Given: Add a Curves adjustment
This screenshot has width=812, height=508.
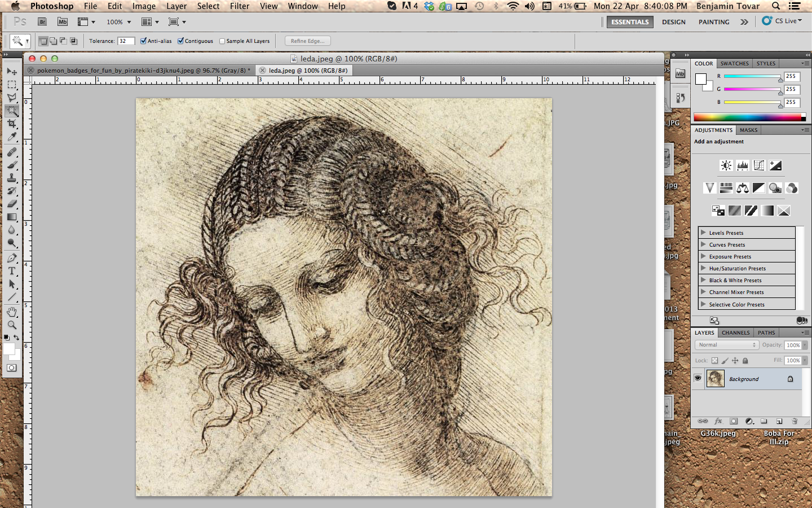Looking at the screenshot, I should 759,165.
